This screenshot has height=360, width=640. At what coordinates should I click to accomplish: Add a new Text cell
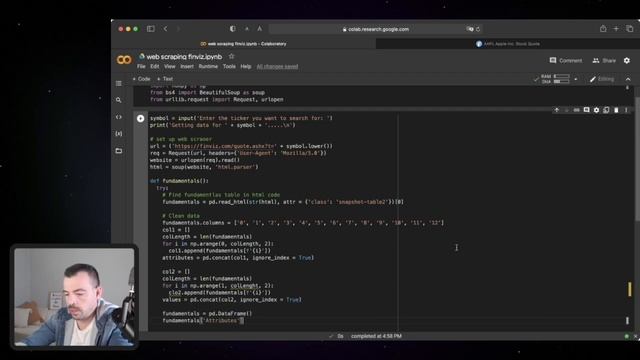pyautogui.click(x=165, y=79)
